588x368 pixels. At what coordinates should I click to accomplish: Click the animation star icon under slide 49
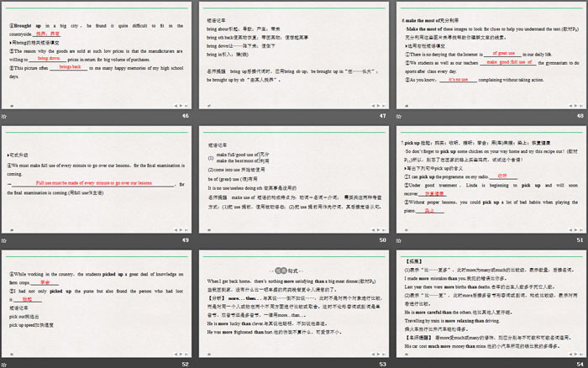click(4, 239)
